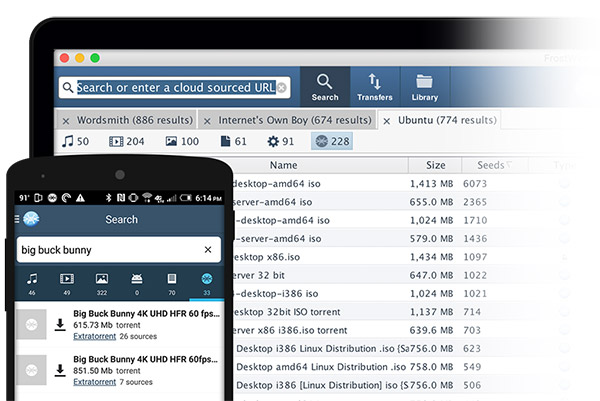600x401 pixels.
Task: Open the Search tab in desktop toolbar
Action: pos(325,87)
